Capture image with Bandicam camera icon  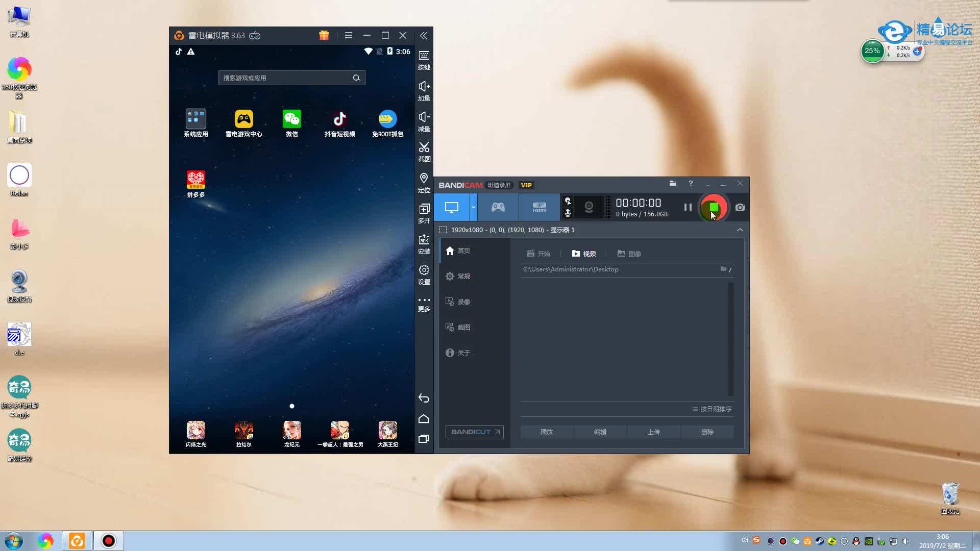pos(740,207)
